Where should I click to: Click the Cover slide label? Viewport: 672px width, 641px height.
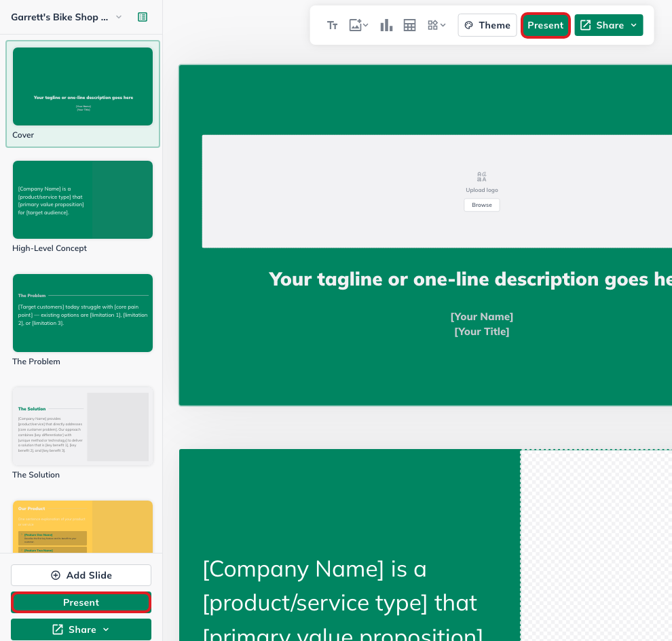pyautogui.click(x=23, y=135)
